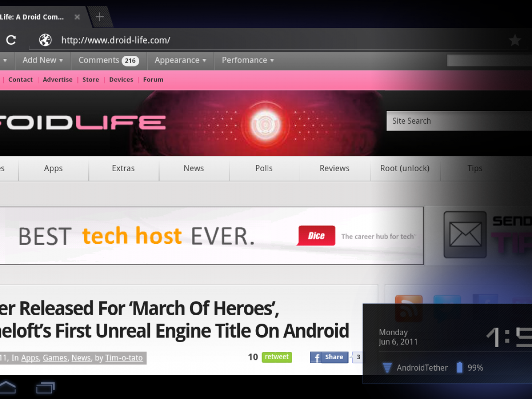The width and height of the screenshot is (532, 399).
Task: Click the URL address field
Action: coord(266,40)
